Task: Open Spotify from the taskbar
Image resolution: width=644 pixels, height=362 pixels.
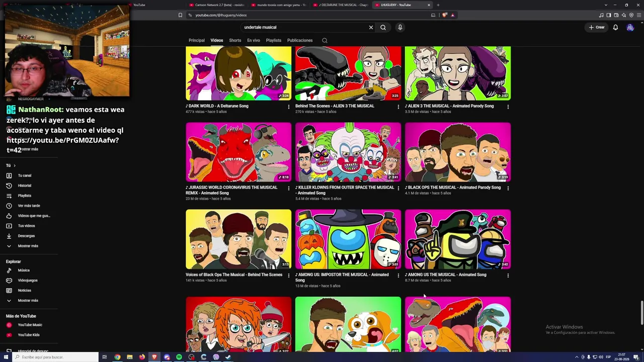Action: pyautogui.click(x=179, y=357)
